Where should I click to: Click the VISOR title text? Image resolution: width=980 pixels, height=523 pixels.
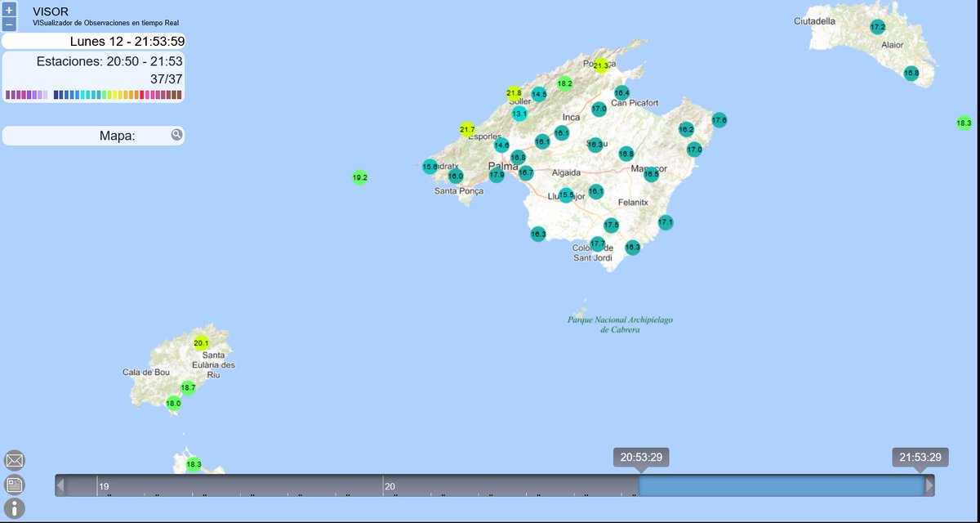click(51, 11)
